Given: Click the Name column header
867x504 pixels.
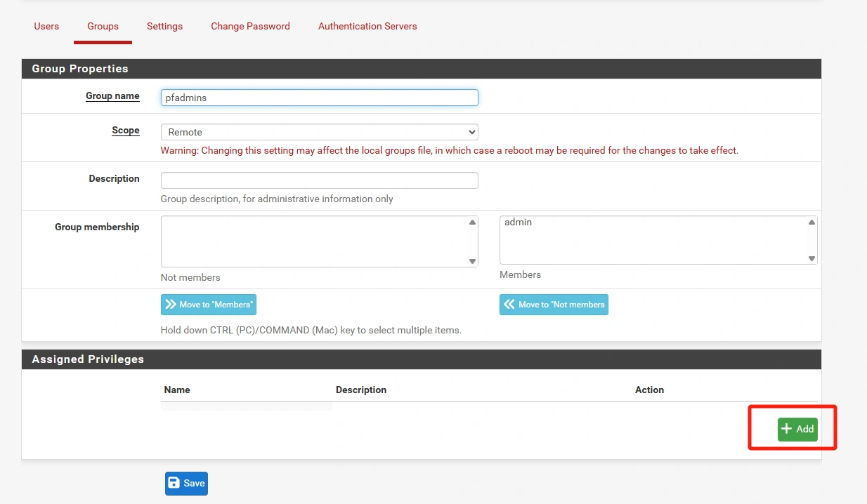Looking at the screenshot, I should point(177,390).
